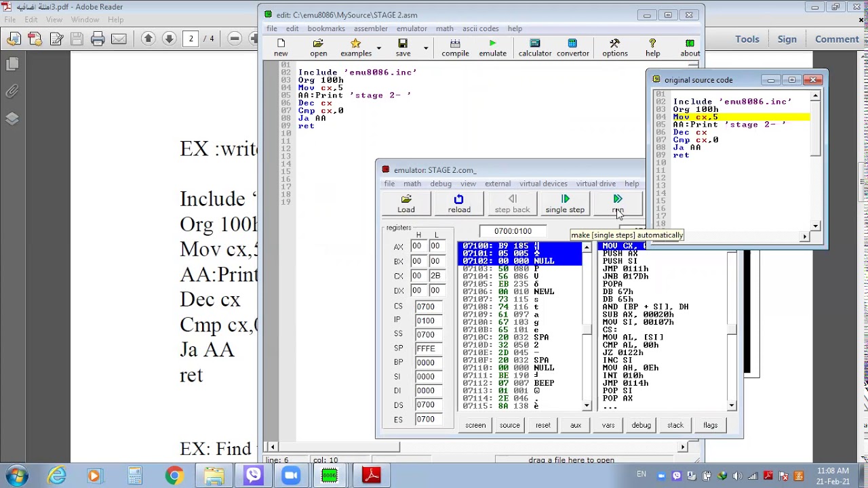Screen dimensions: 868x488
Task: Open Zoom from the taskbar
Action: click(x=291, y=475)
